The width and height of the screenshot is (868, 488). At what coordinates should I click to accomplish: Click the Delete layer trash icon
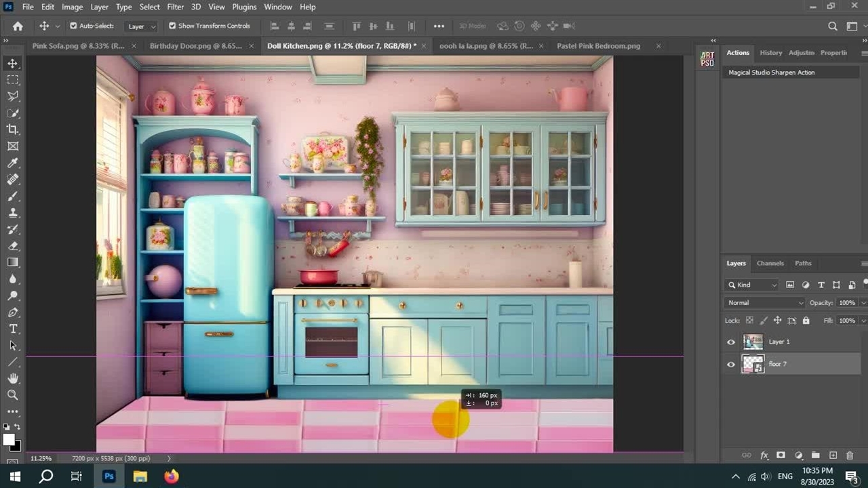point(850,455)
